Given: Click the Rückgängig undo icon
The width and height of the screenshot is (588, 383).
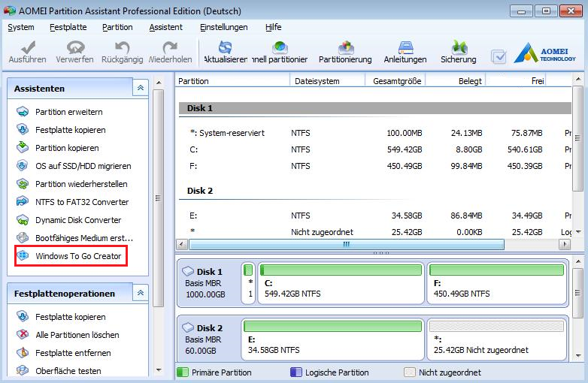Looking at the screenshot, I should click(123, 47).
